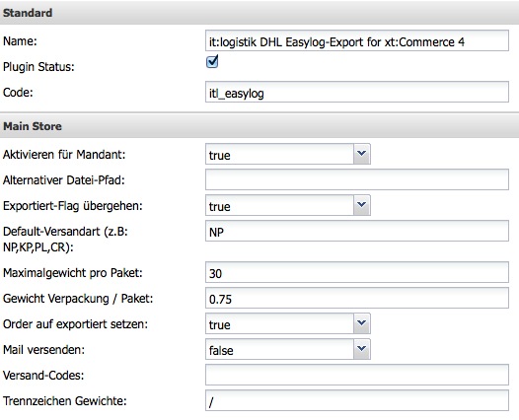Click the Maximalgewicht pro Paket field

pyautogui.click(x=357, y=272)
